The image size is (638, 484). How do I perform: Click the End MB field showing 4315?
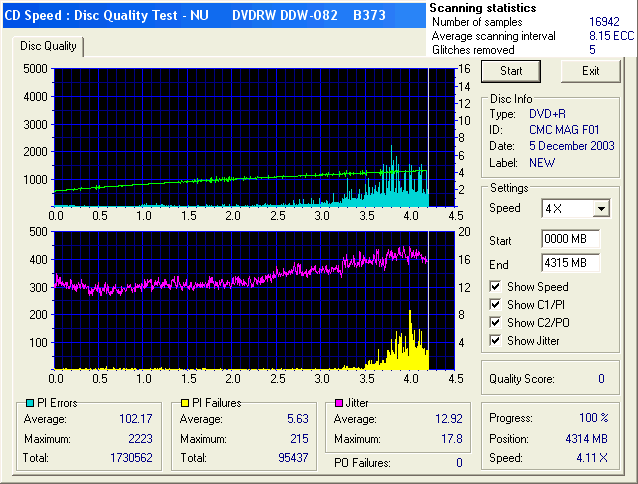coord(570,264)
